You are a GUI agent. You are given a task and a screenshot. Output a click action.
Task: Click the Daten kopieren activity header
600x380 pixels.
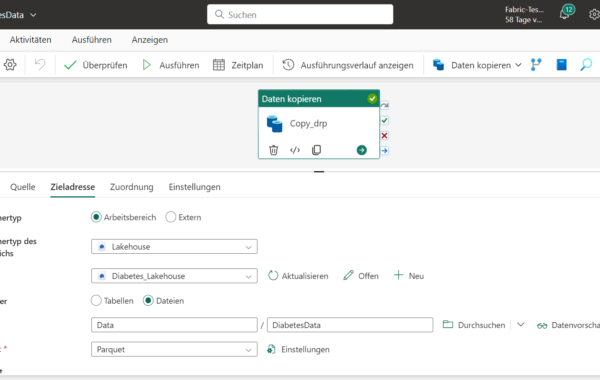click(319, 99)
